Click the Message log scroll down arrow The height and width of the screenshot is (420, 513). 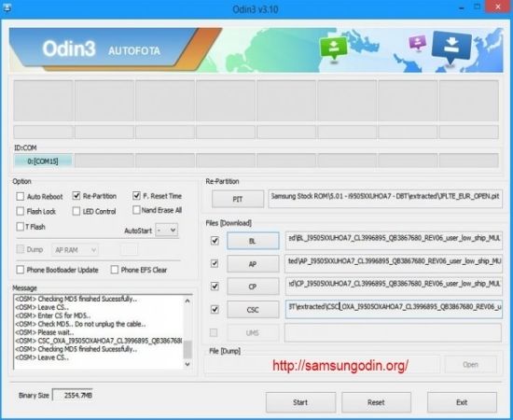(187, 364)
